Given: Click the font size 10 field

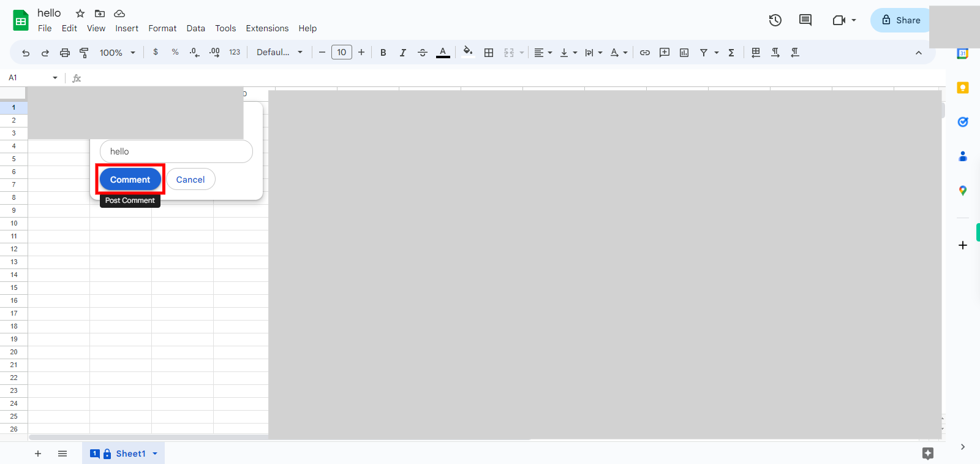Looking at the screenshot, I should 342,52.
